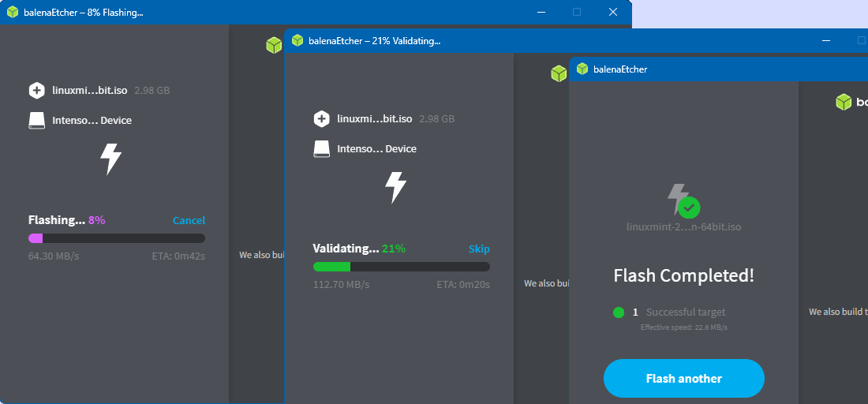Viewport: 868px width, 404px height.
Task: Skip the validation step
Action: click(479, 249)
